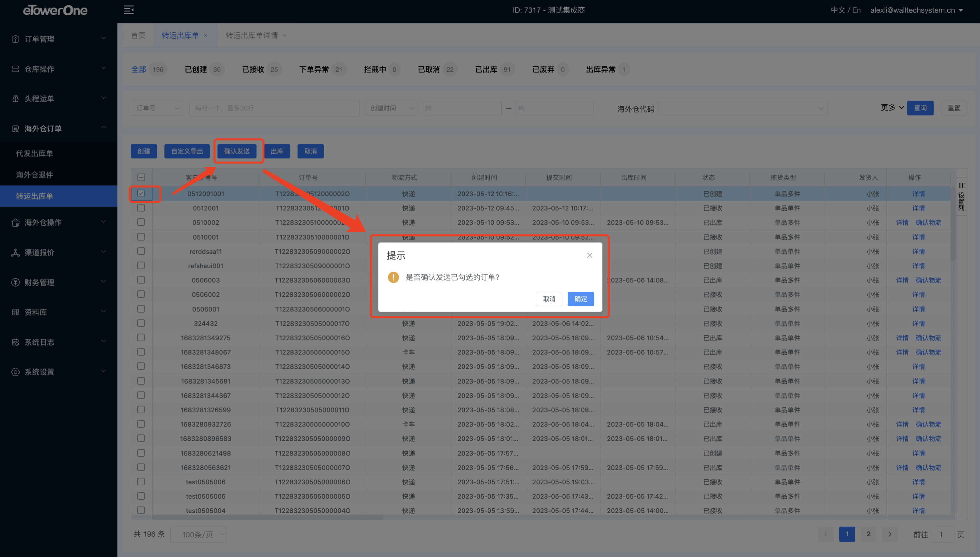This screenshot has height=557, width=980.
Task: Check the row 324432 checkbox
Action: (141, 323)
